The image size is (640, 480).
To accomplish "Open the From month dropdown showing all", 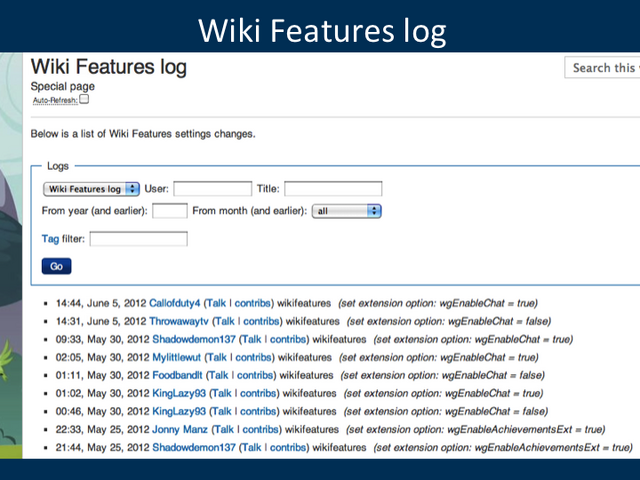I will (347, 211).
